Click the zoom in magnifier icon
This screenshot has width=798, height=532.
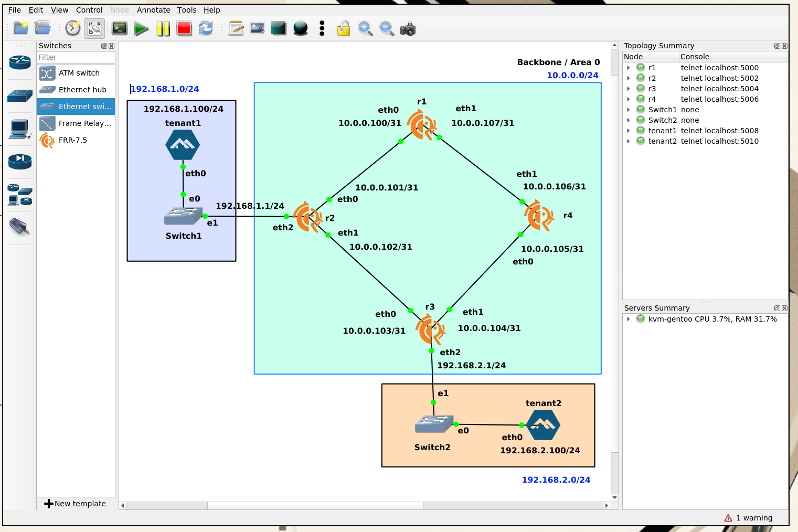tap(365, 29)
